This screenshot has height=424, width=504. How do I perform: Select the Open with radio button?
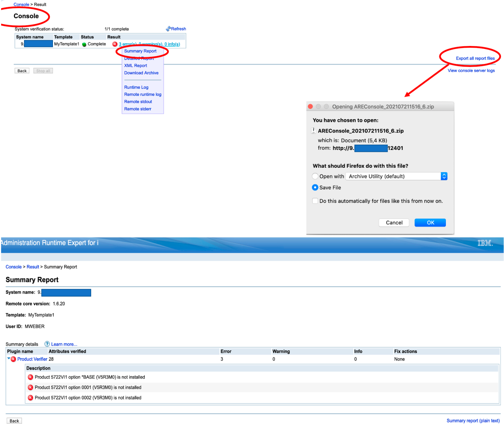pos(315,176)
